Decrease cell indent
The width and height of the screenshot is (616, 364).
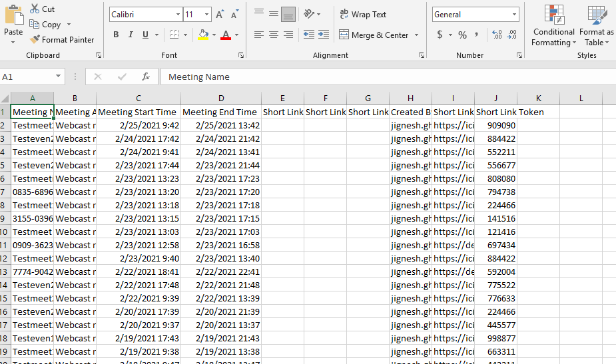pyautogui.click(x=309, y=35)
